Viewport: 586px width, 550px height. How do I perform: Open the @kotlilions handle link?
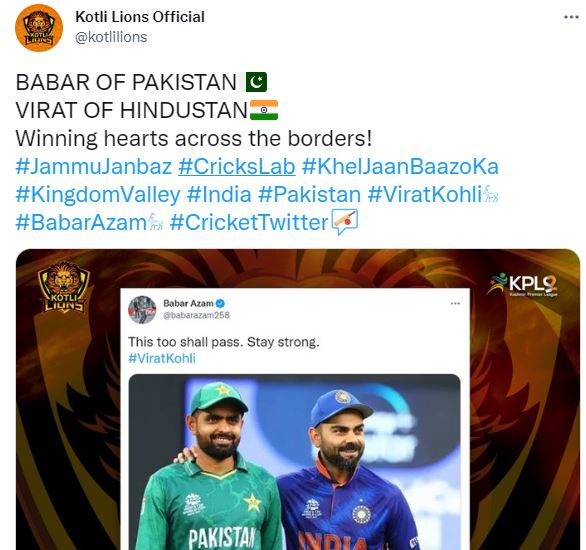tap(111, 37)
